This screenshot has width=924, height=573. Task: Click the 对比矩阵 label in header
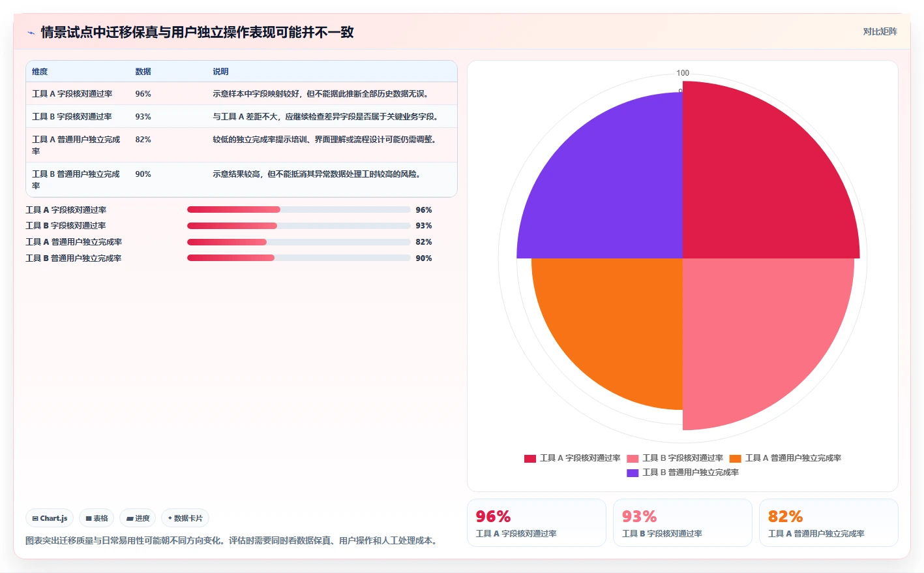coord(880,31)
